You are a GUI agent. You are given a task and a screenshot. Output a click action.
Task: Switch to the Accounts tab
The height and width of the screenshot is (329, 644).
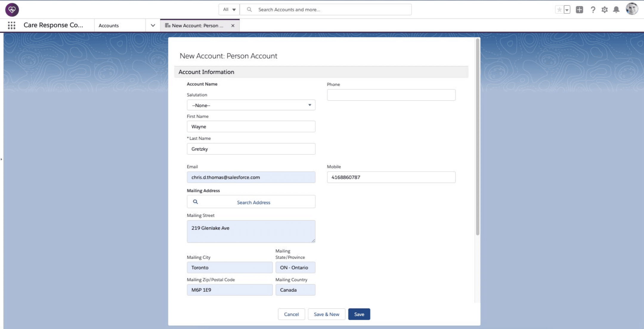[x=109, y=25]
